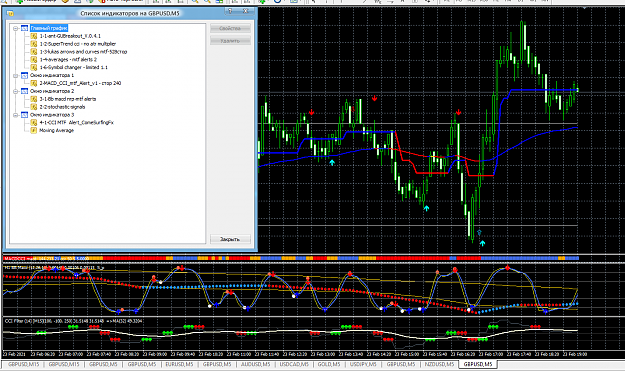Click the indicator icon of 2-MACD_CCI_mtf_Alert_v1
This screenshot has width=625, height=371.
click(34, 83)
